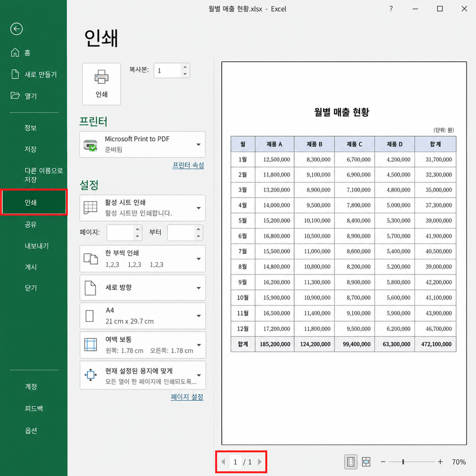Viewport: 476px width, 476px height.
Task: Open the 공유 page
Action: (31, 225)
